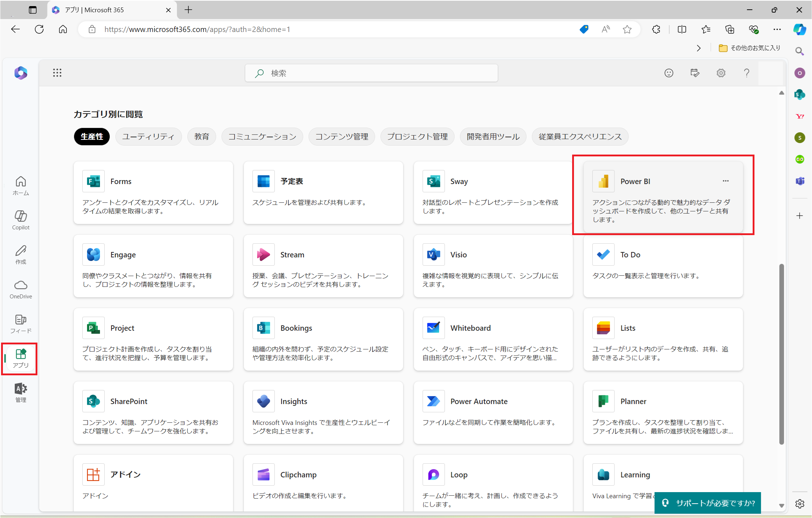812x518 pixels.
Task: Open the To Do app icon
Action: tap(603, 255)
